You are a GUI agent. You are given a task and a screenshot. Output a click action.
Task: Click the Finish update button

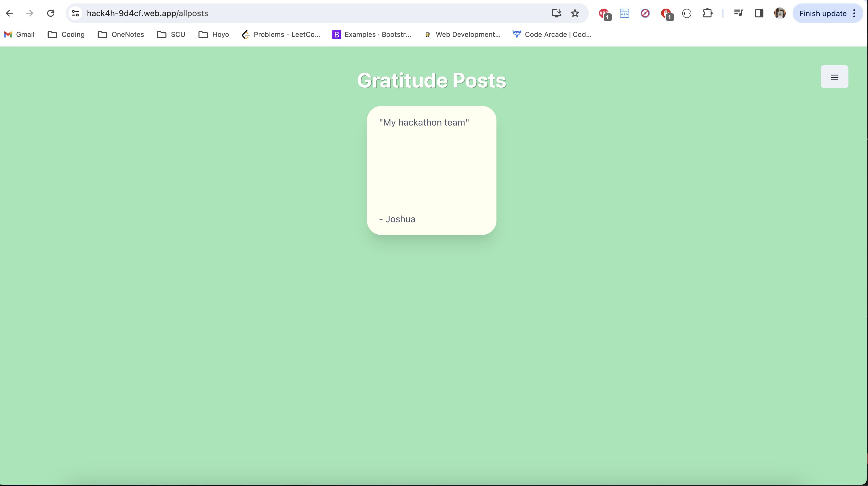coord(823,14)
